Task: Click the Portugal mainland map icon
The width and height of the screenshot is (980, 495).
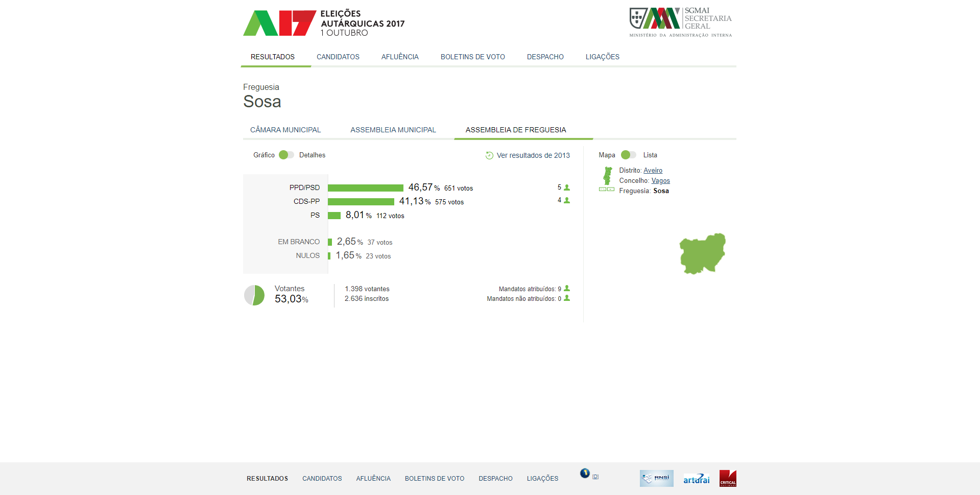Action: tap(607, 176)
